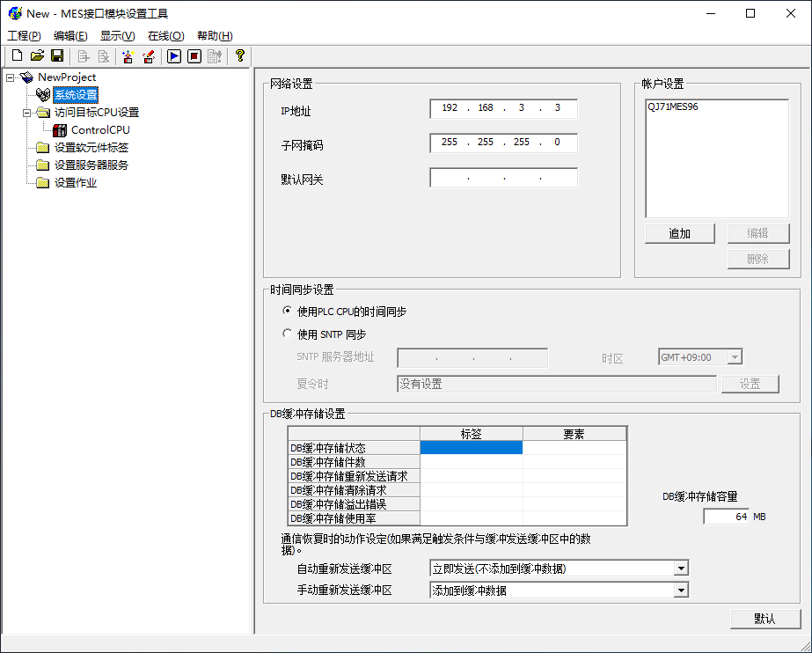Click the Open project folder icon
Viewport: 812px width, 653px height.
(37, 56)
